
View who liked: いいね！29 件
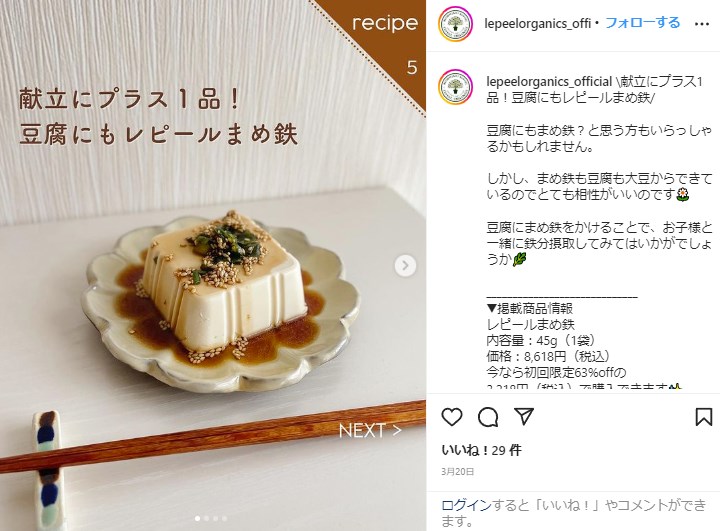[481, 450]
